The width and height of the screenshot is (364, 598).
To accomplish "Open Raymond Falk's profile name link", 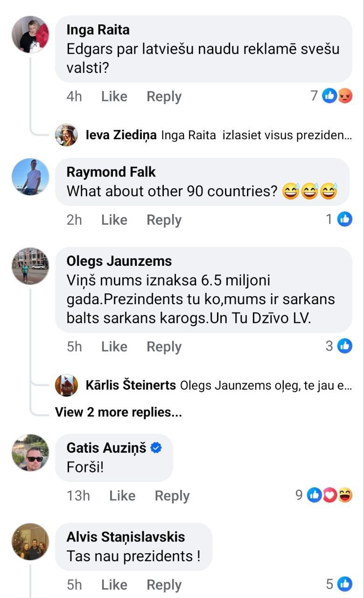I will click(x=111, y=172).
